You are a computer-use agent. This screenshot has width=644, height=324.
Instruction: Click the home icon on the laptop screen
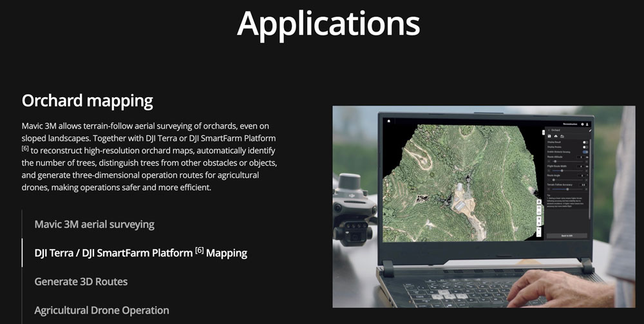388,121
